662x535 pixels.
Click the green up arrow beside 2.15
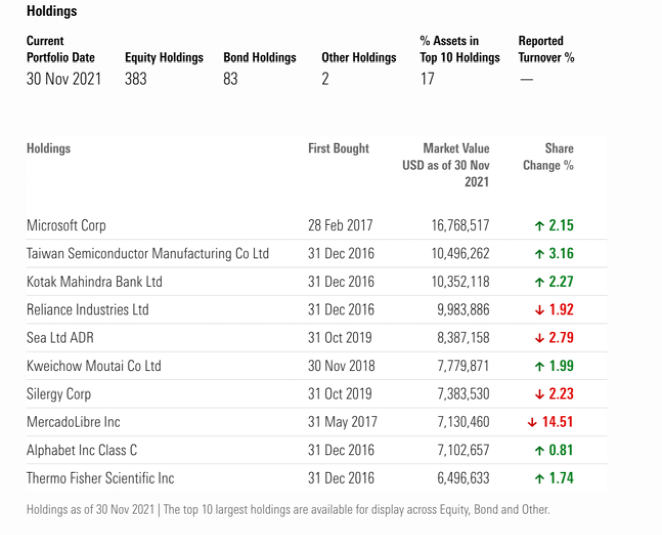pos(539,226)
